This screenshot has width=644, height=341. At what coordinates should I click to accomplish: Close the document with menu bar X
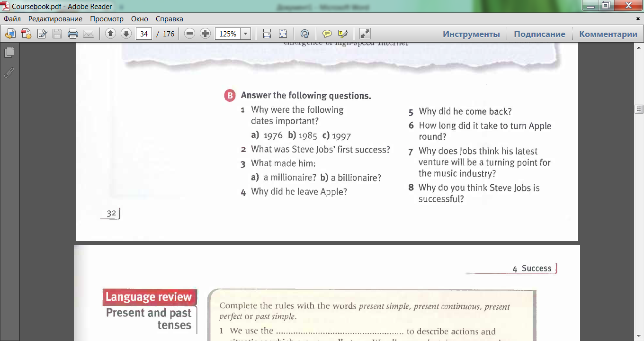637,18
